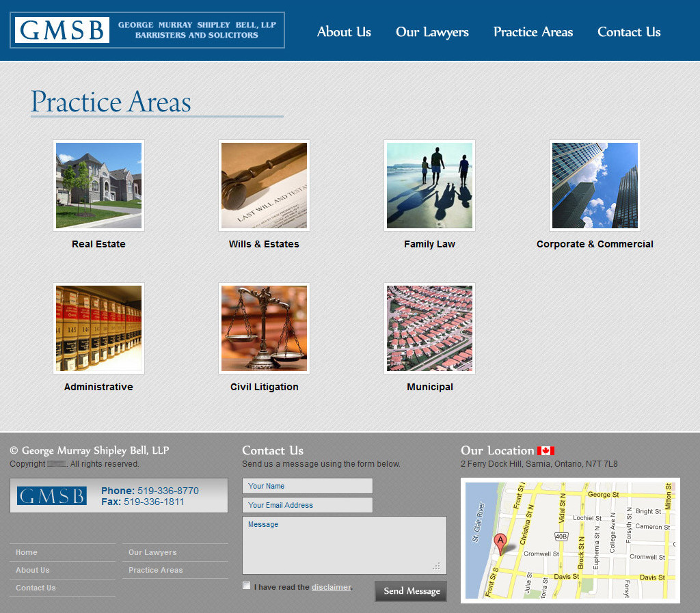
Task: Open Contact Us in the top navigation
Action: tap(629, 31)
